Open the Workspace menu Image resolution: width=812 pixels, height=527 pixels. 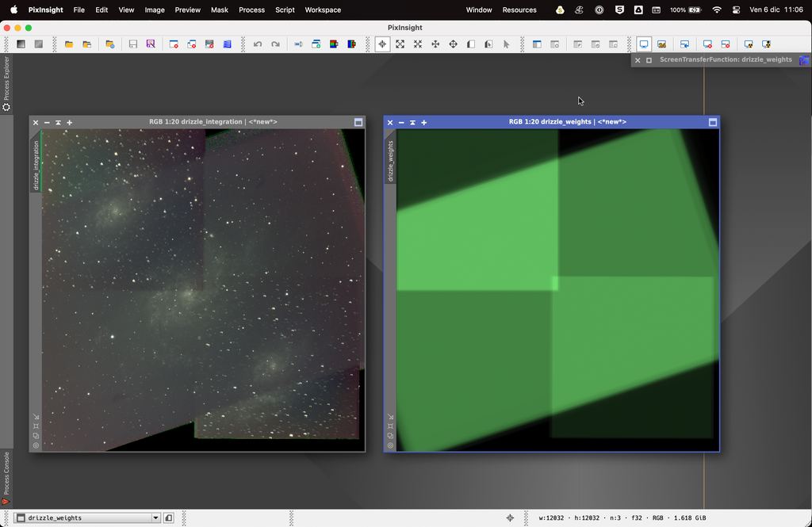pos(323,10)
